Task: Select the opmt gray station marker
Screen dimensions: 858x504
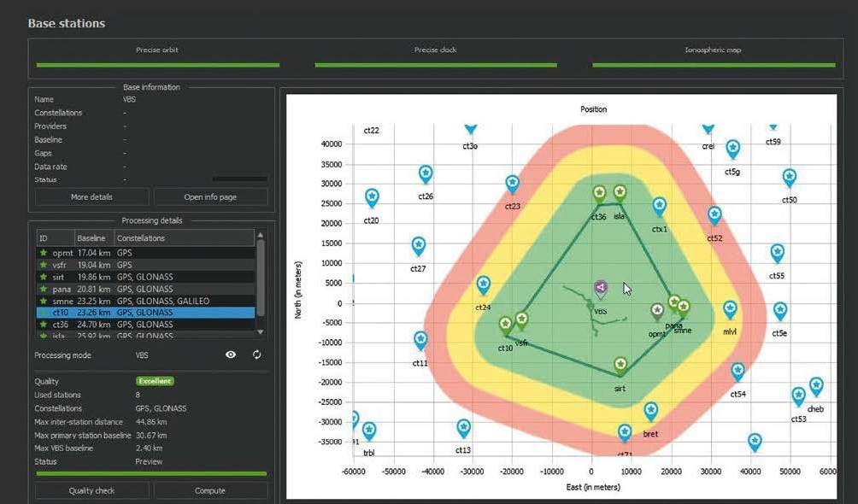Action: coord(657,311)
